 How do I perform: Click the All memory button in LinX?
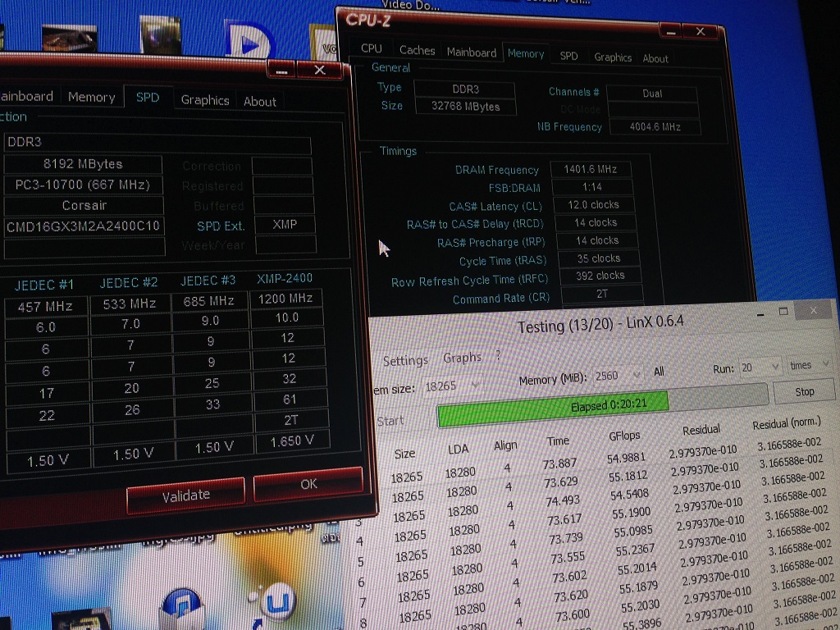click(x=659, y=372)
